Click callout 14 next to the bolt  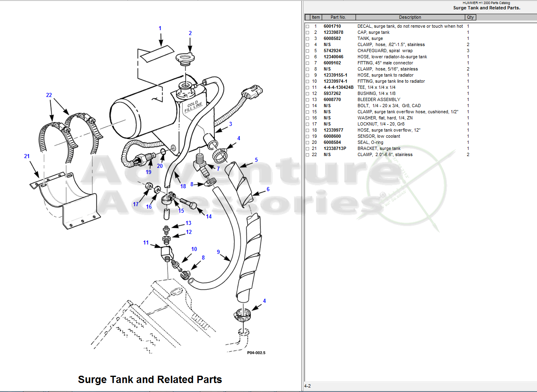[209, 217]
